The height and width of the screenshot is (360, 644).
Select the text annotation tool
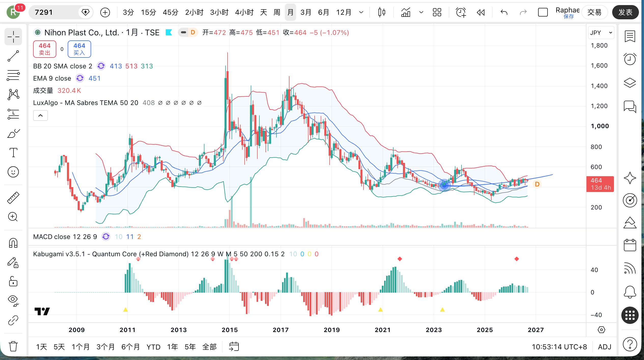(13, 153)
